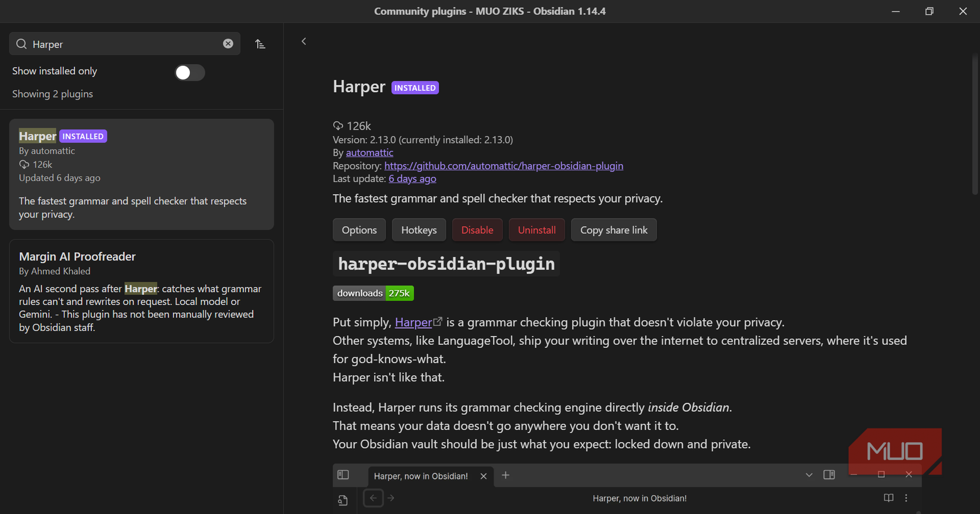Click the search magnifier icon
The height and width of the screenshot is (514, 980).
point(21,44)
